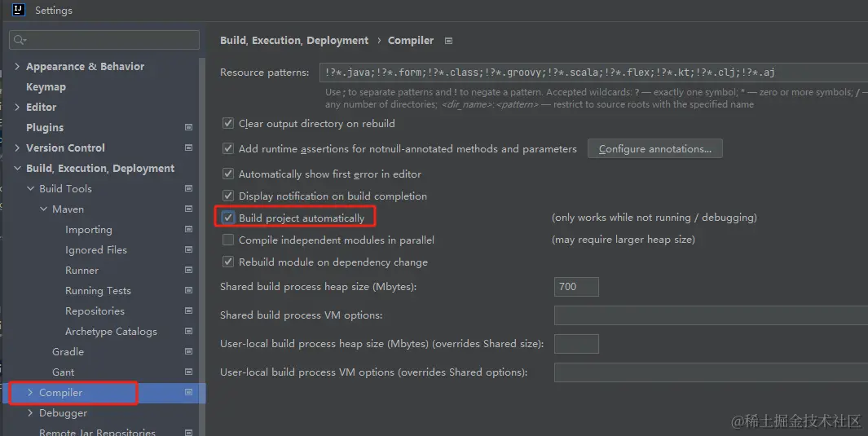Click the Shared build process heap size field
This screenshot has height=436, width=868.
(576, 287)
